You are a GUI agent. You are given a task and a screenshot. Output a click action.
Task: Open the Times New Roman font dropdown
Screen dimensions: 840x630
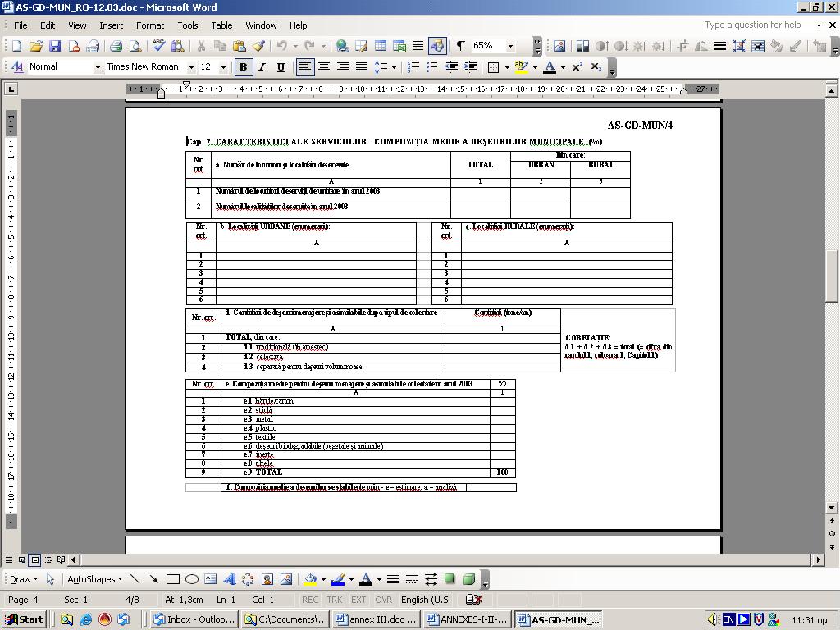(x=190, y=67)
